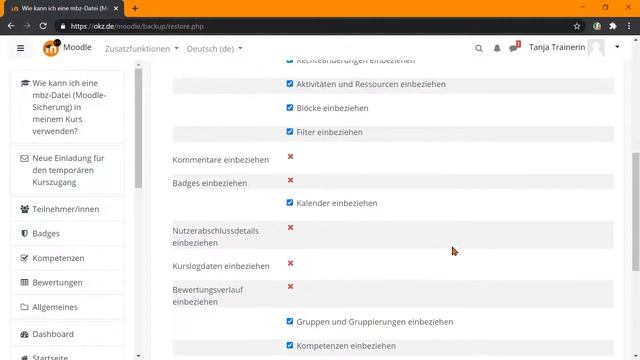Click the Moodle site name text
Screen dimensions: 640x360
point(77,47)
